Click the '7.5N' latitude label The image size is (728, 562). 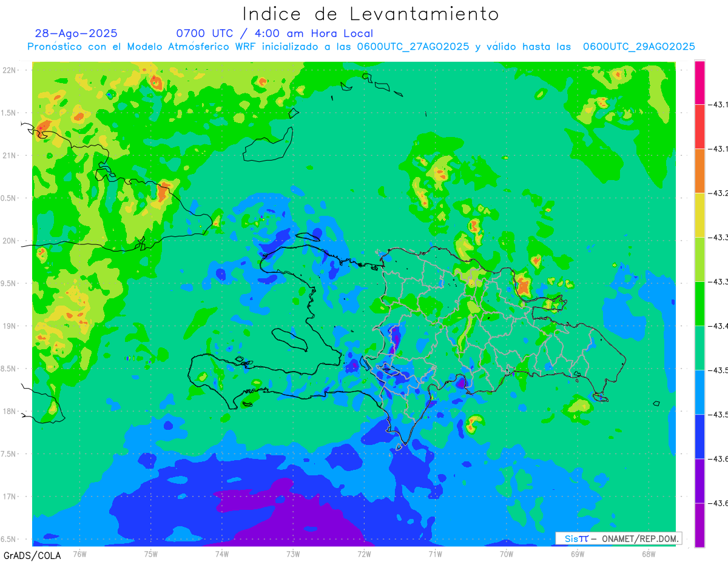(8, 453)
